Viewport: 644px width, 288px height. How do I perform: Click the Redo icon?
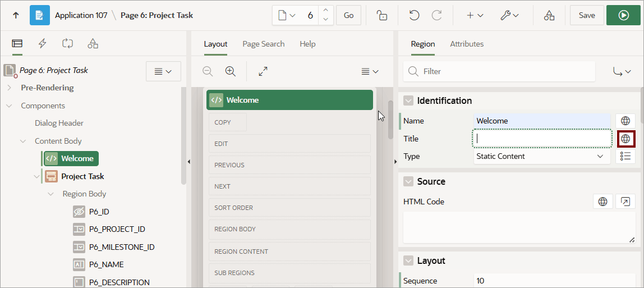click(436, 15)
